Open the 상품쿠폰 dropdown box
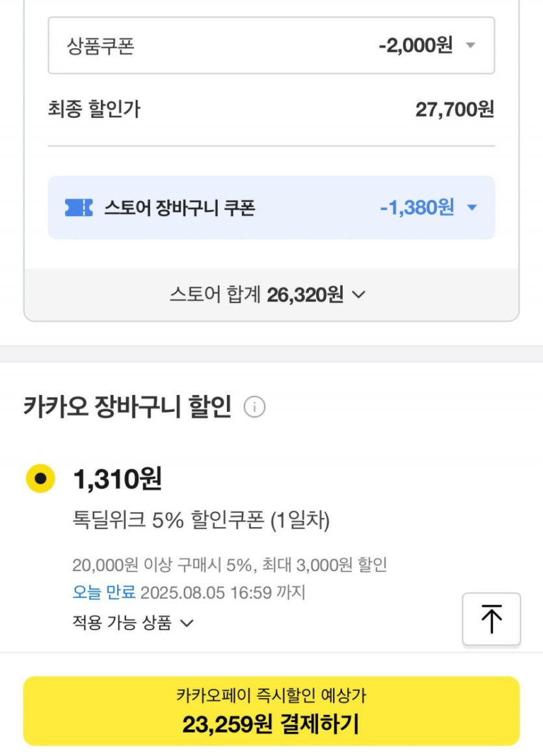 point(271,46)
